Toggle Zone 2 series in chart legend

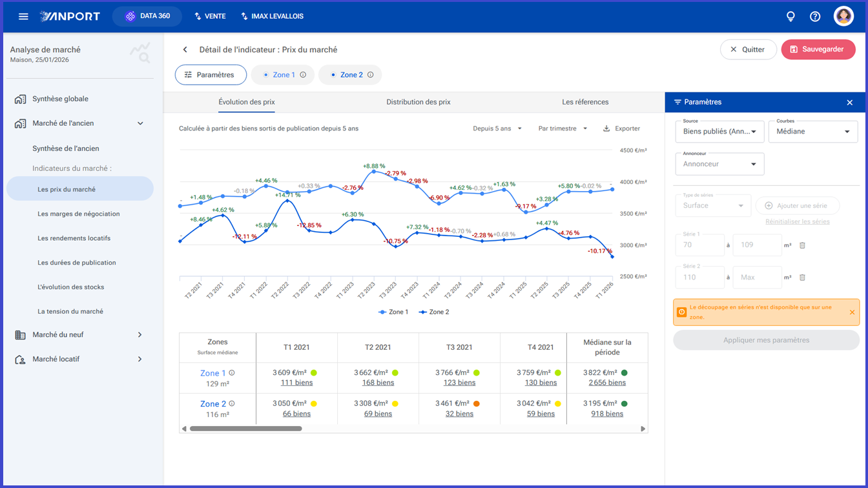tap(434, 312)
